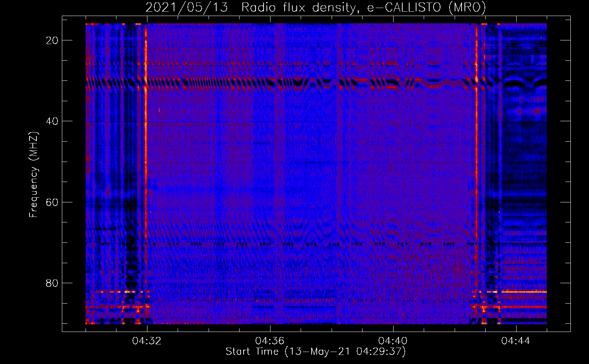Click the 'Start Time (13-May-21 04:29:37)' label
Screen dimensions: 589x364
pyautogui.click(x=316, y=352)
